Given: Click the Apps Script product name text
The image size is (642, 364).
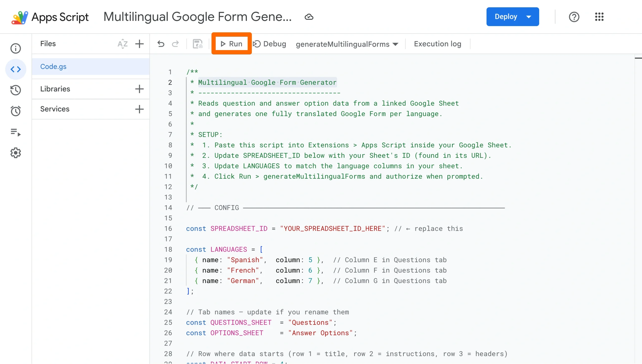Looking at the screenshot, I should click(60, 17).
